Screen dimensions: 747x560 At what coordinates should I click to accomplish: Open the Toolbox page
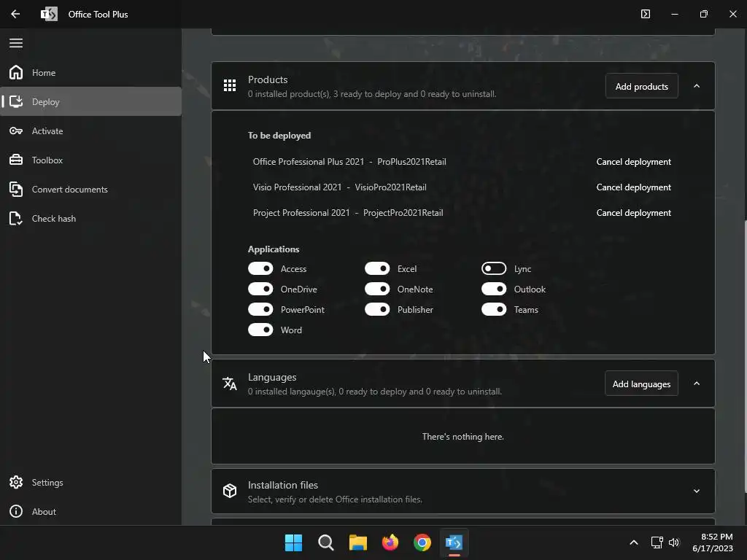tap(90, 160)
